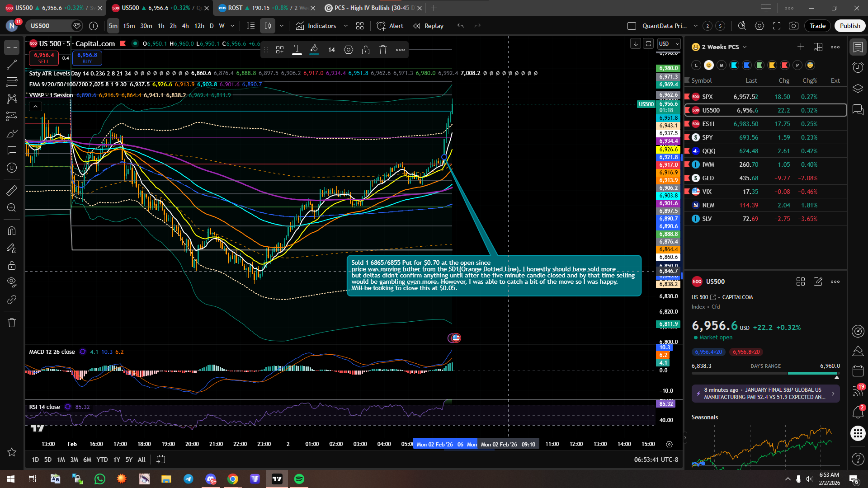The width and height of the screenshot is (868, 488).
Task: Delete the selected text note with trash icon
Action: click(x=382, y=50)
